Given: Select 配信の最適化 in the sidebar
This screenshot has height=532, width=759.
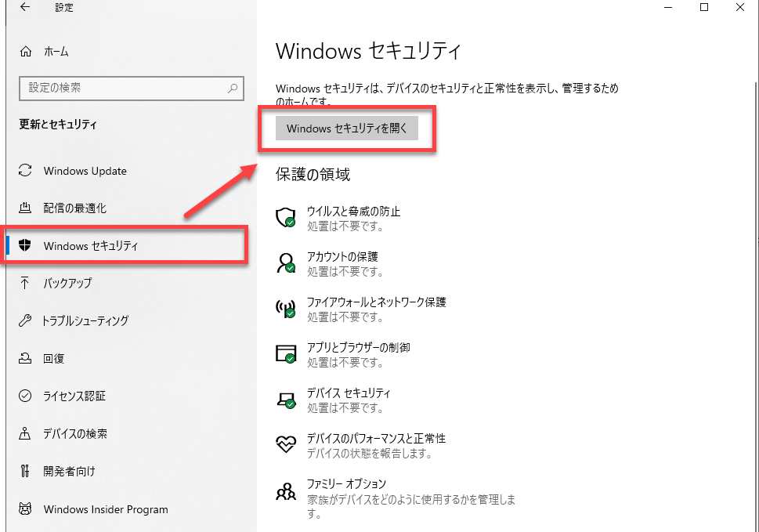Looking at the screenshot, I should [74, 208].
